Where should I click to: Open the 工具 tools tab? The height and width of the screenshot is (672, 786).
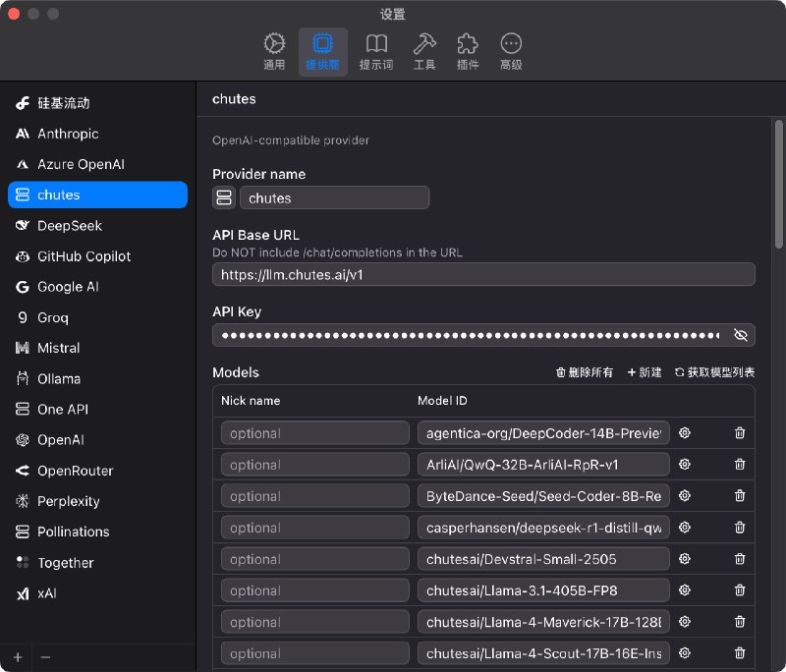(x=424, y=52)
